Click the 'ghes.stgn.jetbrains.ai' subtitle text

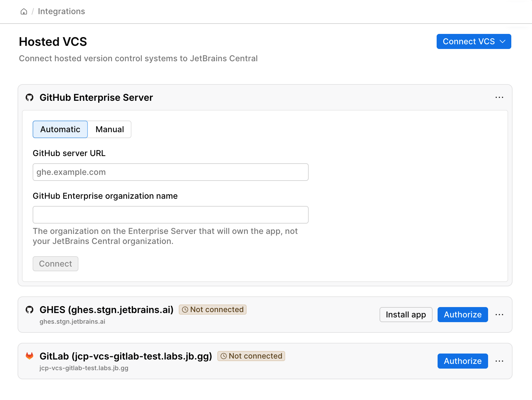[x=72, y=322]
